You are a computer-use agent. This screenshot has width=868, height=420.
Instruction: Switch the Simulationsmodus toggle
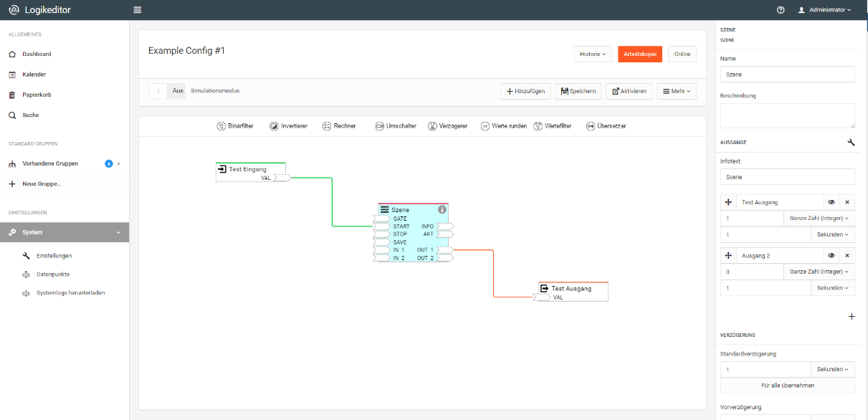(167, 91)
